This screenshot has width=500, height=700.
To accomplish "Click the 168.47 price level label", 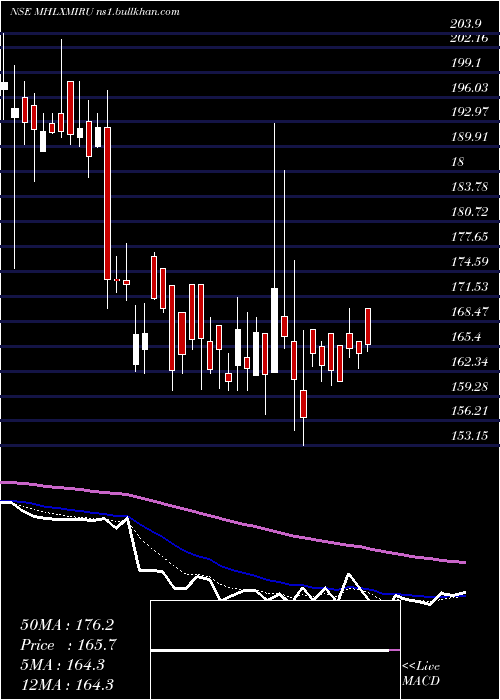I will pyautogui.click(x=468, y=312).
